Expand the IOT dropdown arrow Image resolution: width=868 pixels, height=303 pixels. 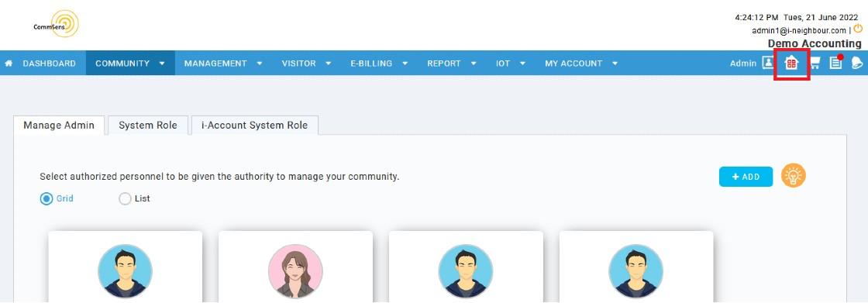[x=522, y=63]
